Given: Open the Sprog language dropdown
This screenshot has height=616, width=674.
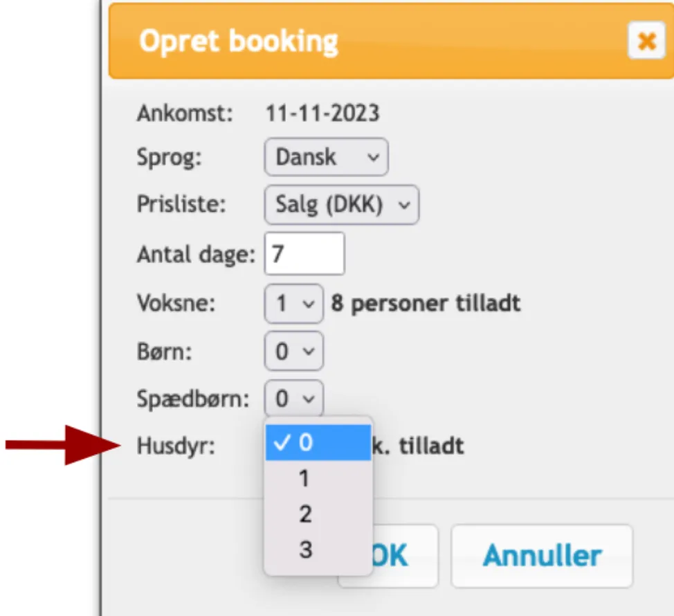Looking at the screenshot, I should tap(326, 157).
